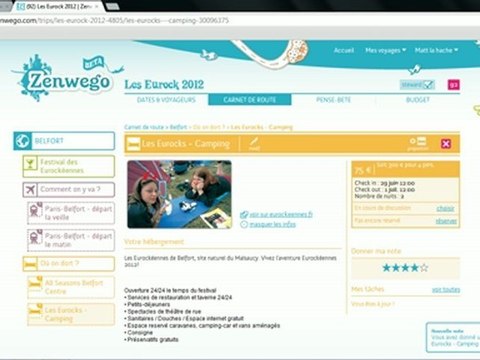
Task: Select the Les Eurock 2012 browser tab
Action: pyautogui.click(x=58, y=6)
